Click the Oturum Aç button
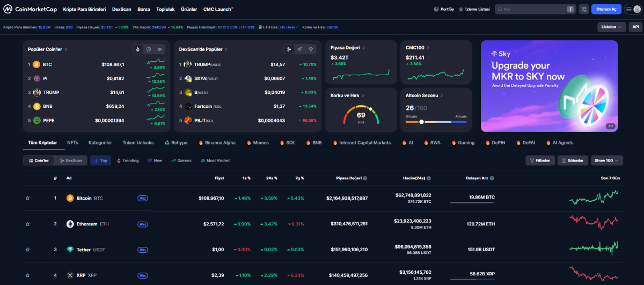The width and height of the screenshot is (644, 285). click(606, 9)
